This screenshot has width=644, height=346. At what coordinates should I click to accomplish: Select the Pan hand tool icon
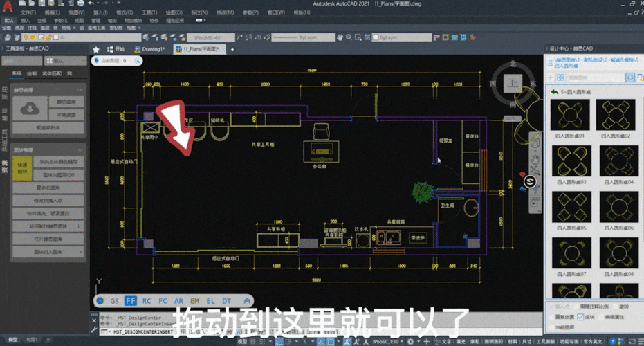[340, 37]
